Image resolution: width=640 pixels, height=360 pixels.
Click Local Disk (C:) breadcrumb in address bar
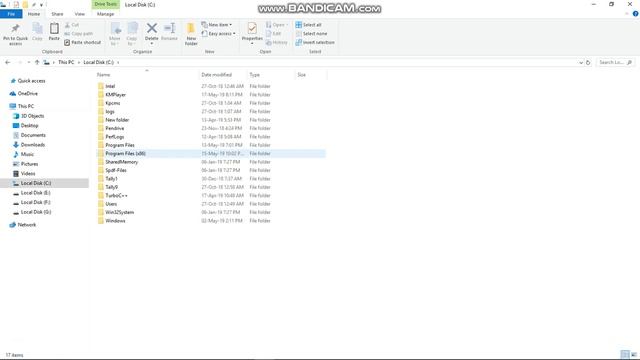click(98, 62)
